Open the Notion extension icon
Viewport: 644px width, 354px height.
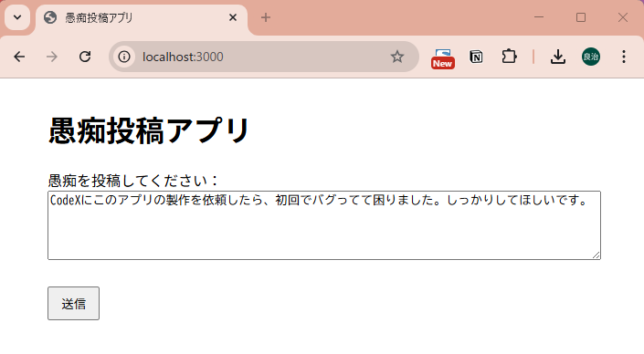click(476, 57)
